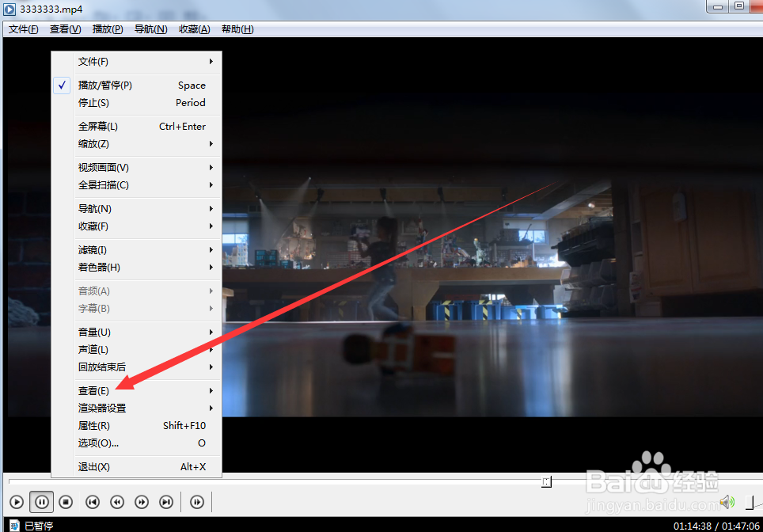Open 文件(F) in the menu bar
This screenshot has height=532, width=763.
click(x=24, y=29)
